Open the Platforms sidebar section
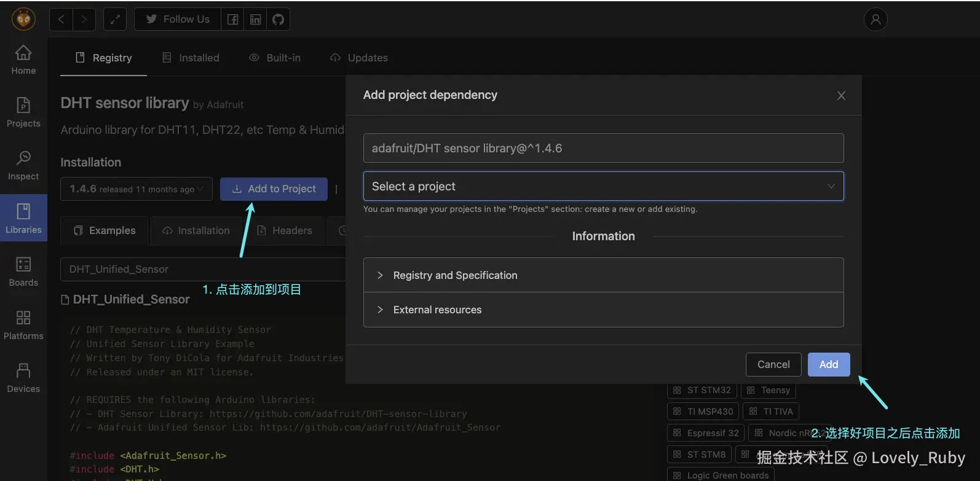Screen dimensions: 980x481 click(23, 325)
